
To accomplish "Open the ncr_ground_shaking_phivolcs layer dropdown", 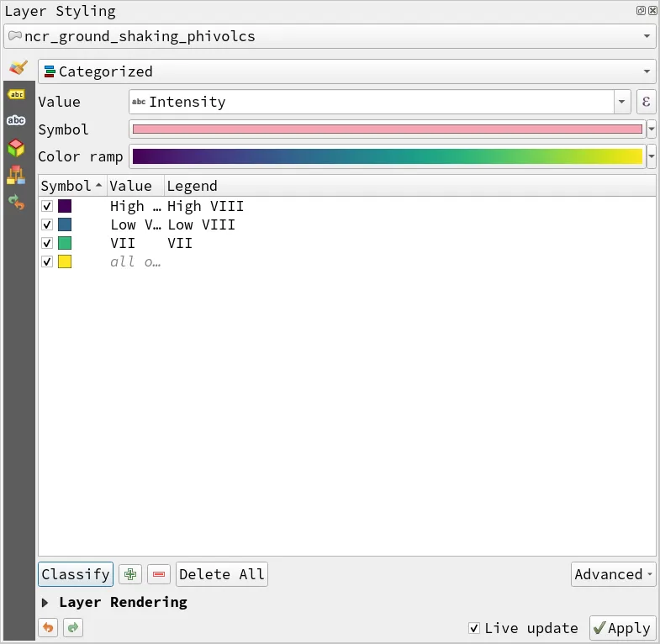I will point(330,36).
